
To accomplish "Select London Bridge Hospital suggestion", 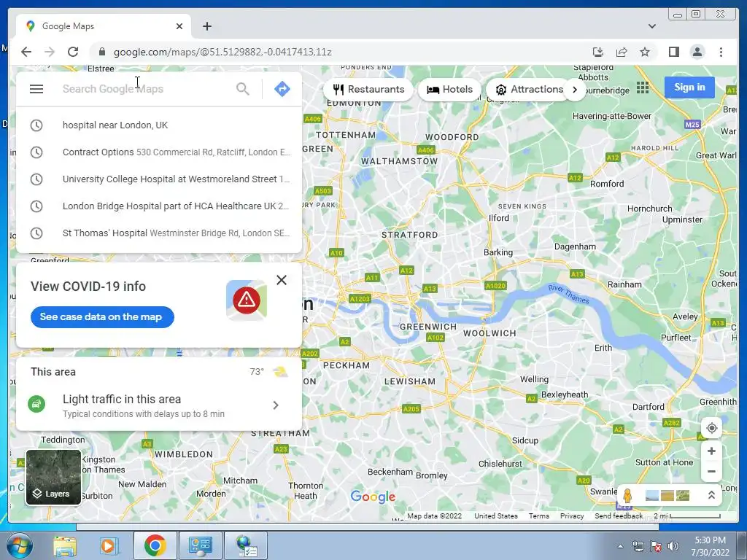I will [159, 206].
